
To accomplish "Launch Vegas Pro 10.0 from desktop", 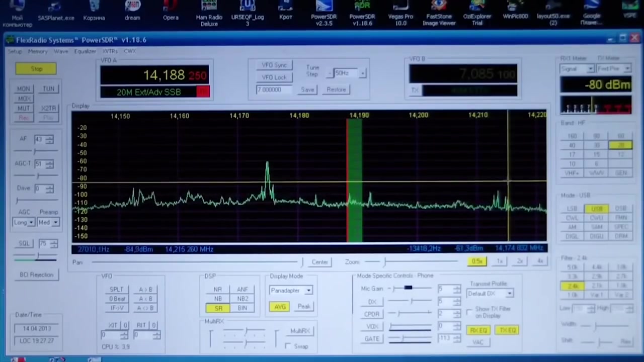I will point(400,13).
